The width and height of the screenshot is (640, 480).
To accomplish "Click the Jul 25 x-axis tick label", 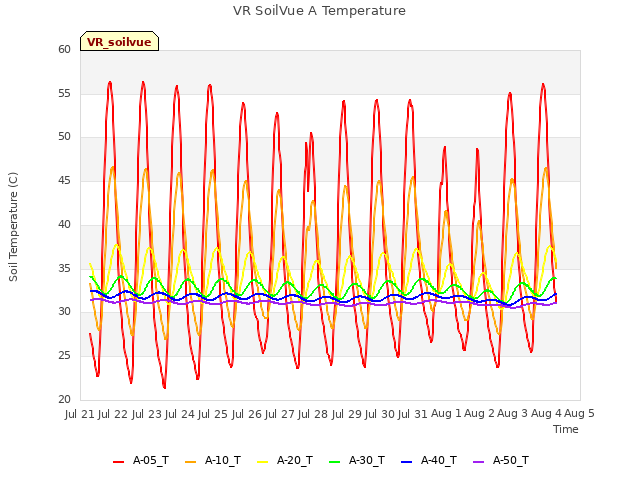I will 215,414.
